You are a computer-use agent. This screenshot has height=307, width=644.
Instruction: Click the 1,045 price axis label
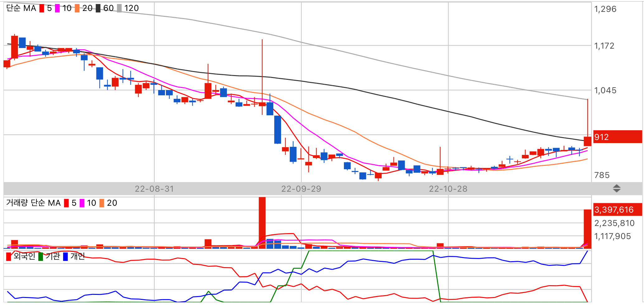click(x=605, y=90)
